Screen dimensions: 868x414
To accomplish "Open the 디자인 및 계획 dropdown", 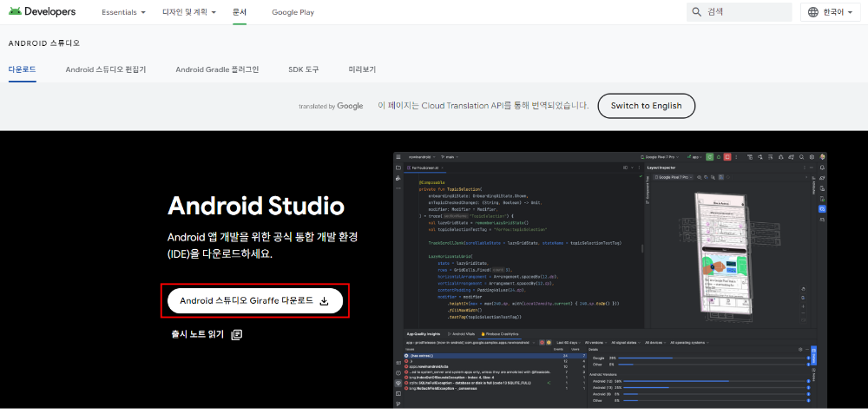I will coord(189,12).
